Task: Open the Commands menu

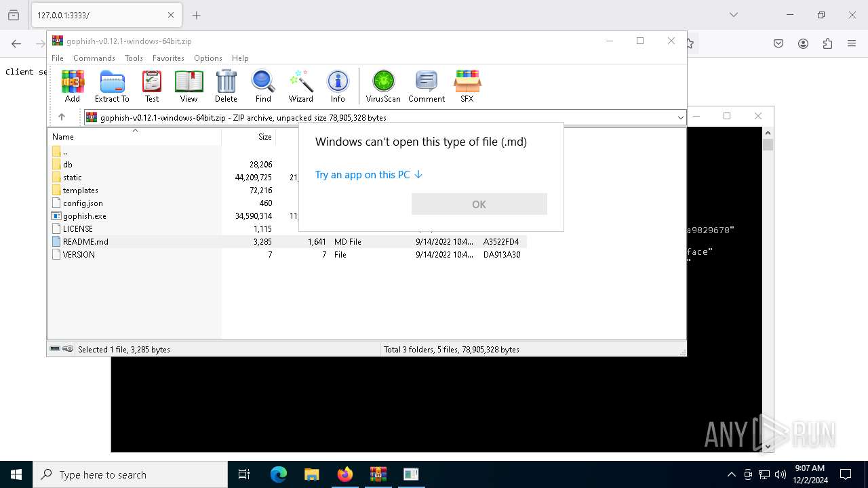Action: [x=94, y=58]
